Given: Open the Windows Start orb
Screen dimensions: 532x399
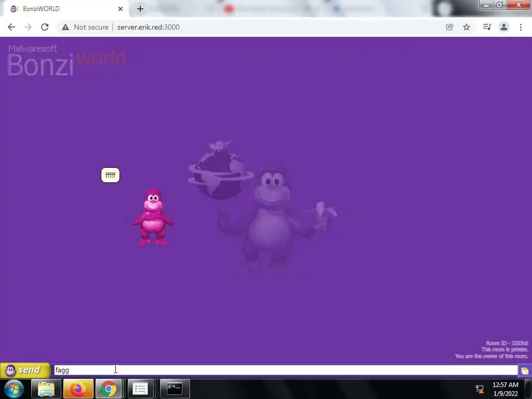Looking at the screenshot, I should click(x=14, y=389).
